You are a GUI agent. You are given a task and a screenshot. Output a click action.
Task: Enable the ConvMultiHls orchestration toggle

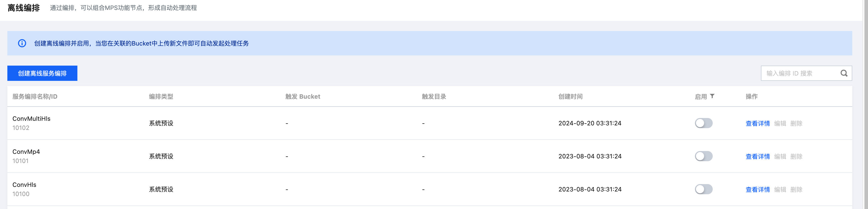pyautogui.click(x=704, y=123)
